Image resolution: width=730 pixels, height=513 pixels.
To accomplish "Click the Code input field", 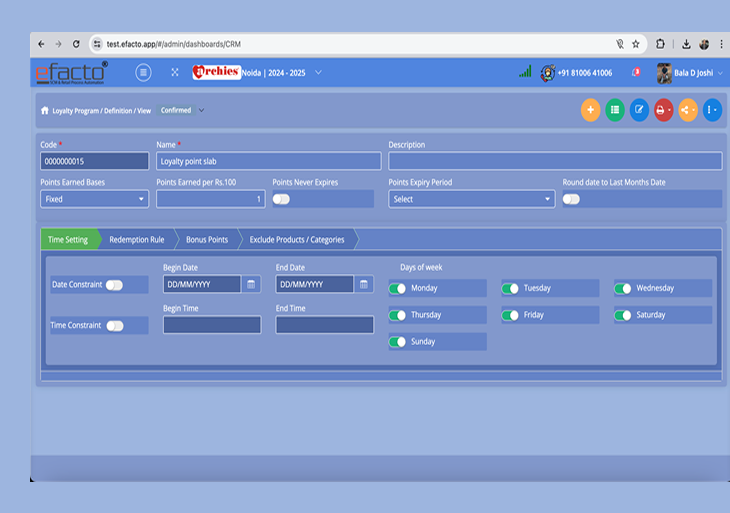I will tap(95, 162).
